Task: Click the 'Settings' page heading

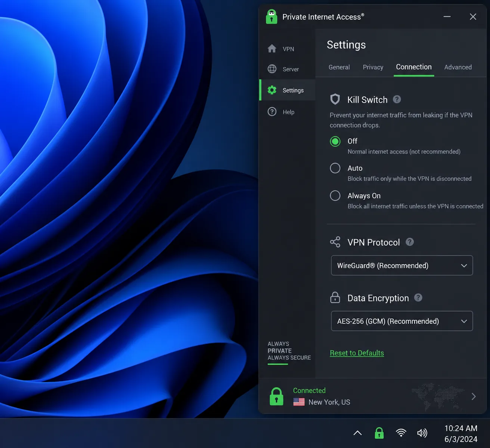Action: click(x=346, y=45)
